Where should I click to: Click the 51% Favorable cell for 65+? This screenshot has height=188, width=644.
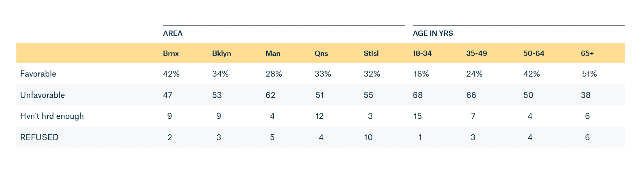(x=589, y=74)
